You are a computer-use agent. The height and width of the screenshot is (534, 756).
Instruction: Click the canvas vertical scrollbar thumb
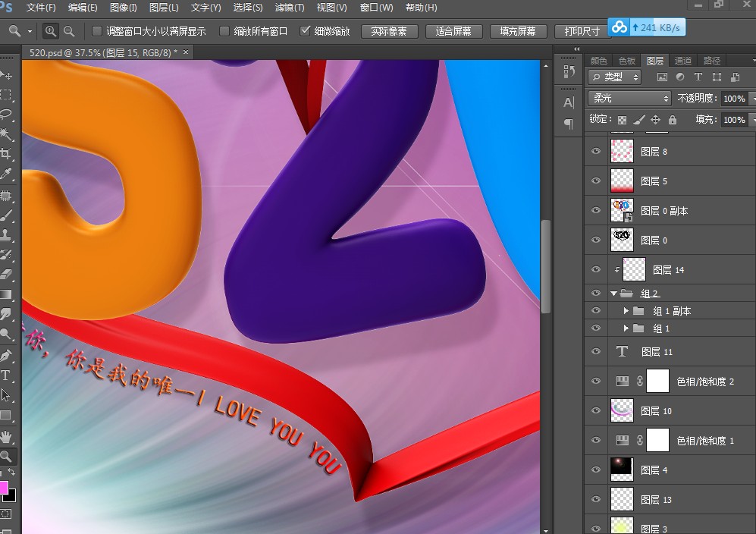[x=546, y=266]
